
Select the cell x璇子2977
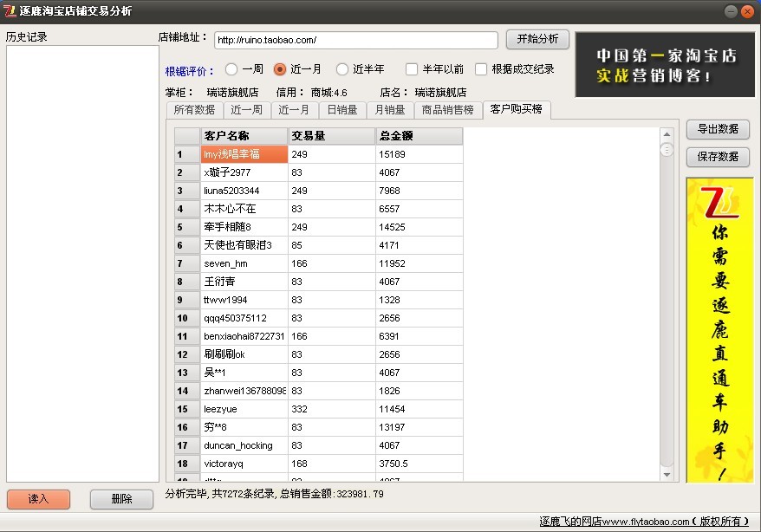click(x=244, y=172)
